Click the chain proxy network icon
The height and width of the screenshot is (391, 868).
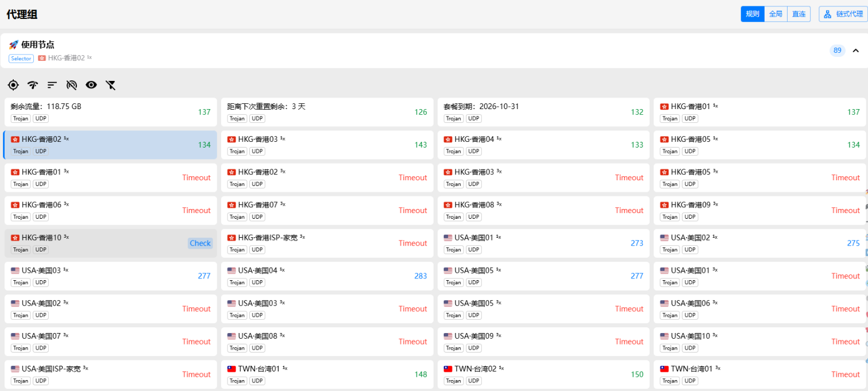point(828,14)
